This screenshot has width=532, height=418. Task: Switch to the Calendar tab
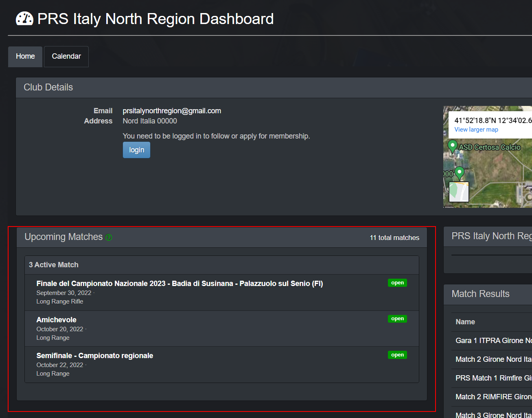pyautogui.click(x=66, y=56)
